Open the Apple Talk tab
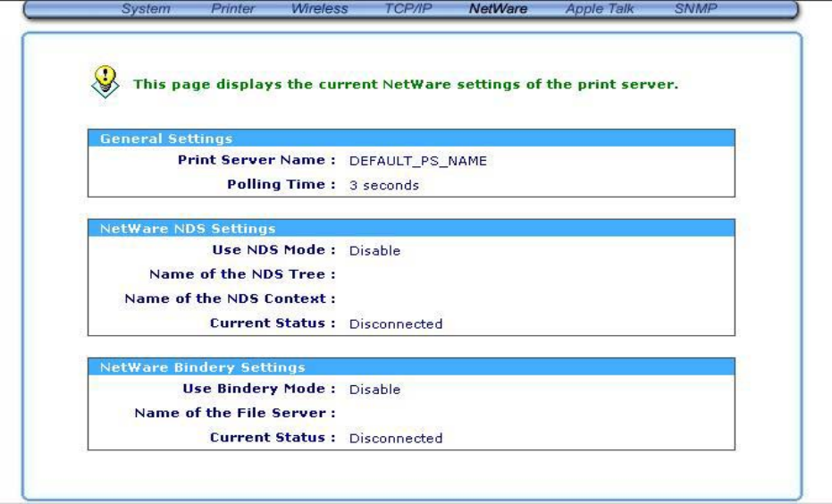Viewport: 832px width, 504px height. [600, 9]
